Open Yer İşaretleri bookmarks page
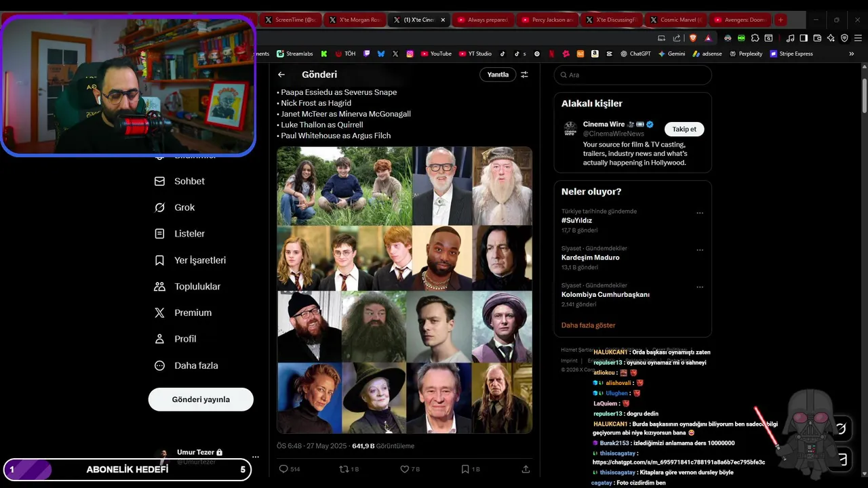The height and width of the screenshot is (488, 868). 190,260
